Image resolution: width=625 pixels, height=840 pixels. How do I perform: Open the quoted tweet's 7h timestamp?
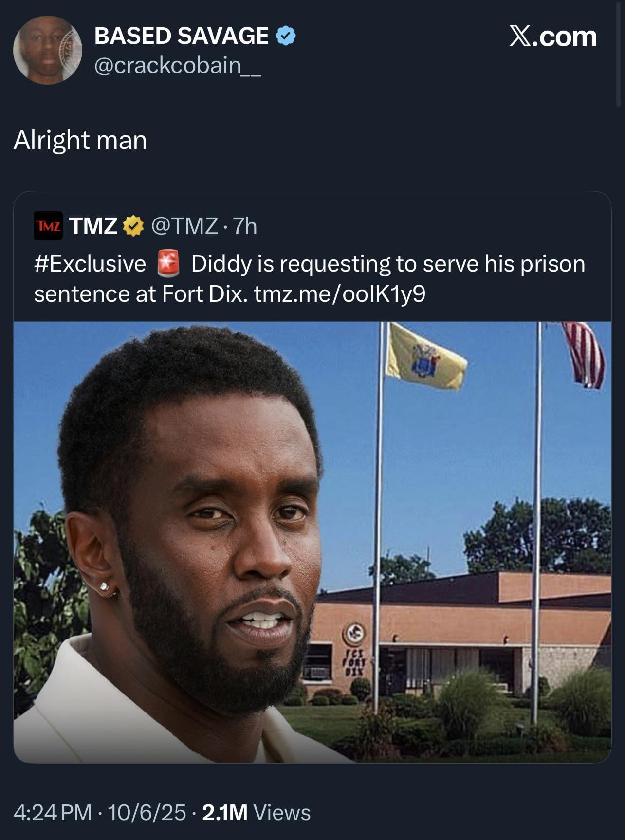245,226
